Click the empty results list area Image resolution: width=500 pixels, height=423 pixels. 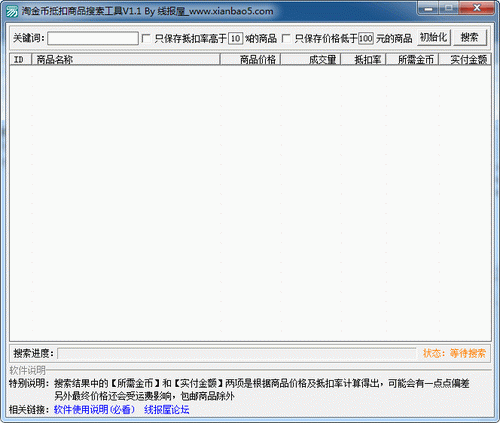[250, 203]
